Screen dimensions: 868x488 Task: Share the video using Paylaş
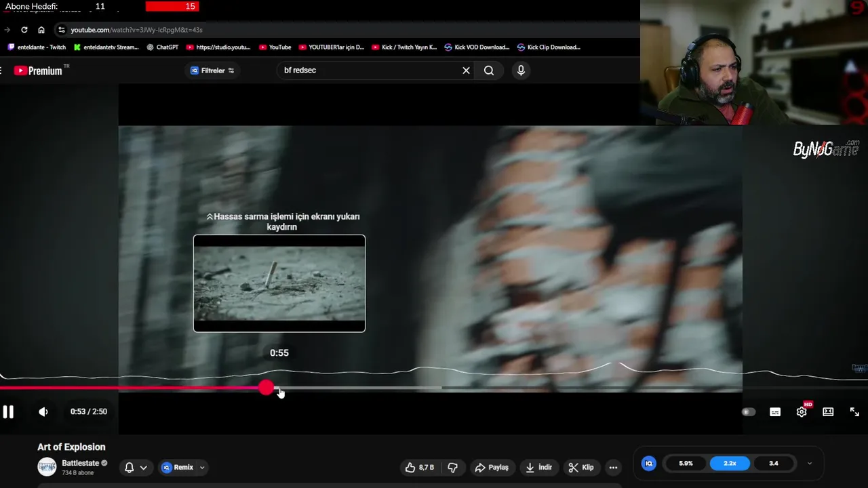pyautogui.click(x=492, y=468)
